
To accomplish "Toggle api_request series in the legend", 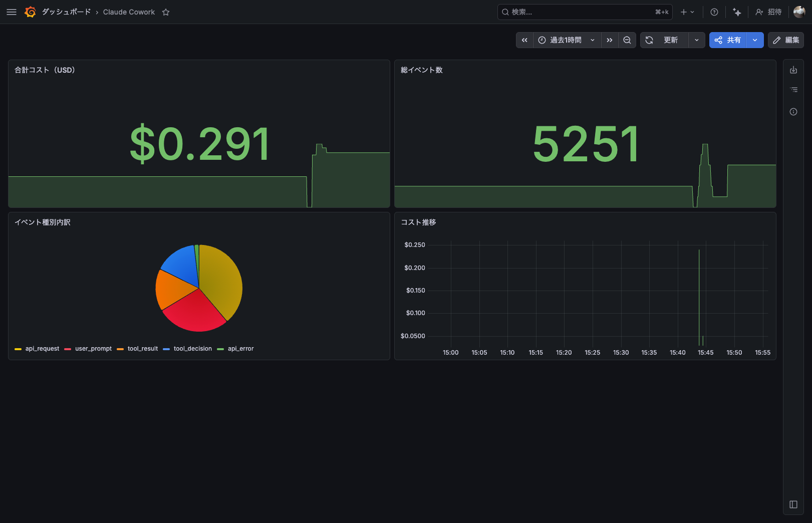I will [42, 349].
